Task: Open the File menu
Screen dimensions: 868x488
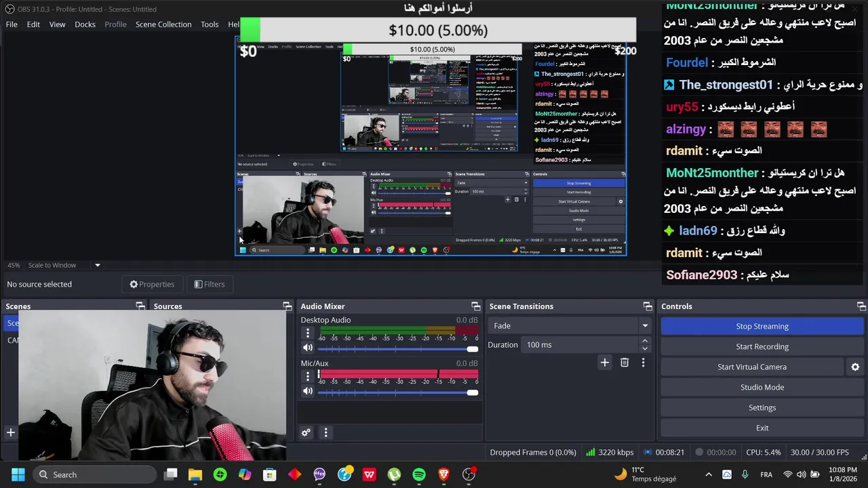Action: [x=12, y=24]
